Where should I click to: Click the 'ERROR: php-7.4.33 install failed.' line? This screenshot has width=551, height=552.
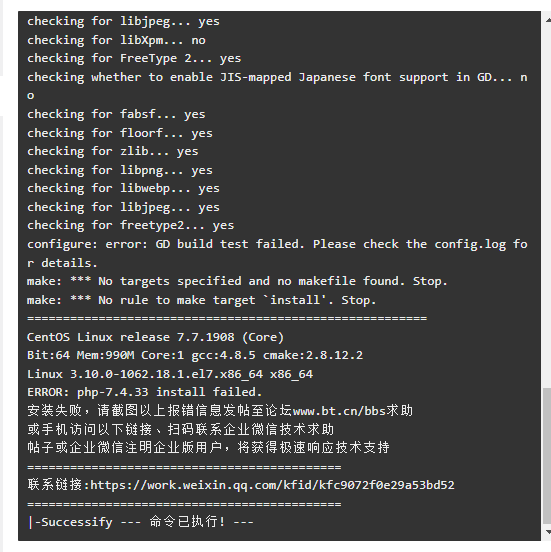pyautogui.click(x=144, y=392)
